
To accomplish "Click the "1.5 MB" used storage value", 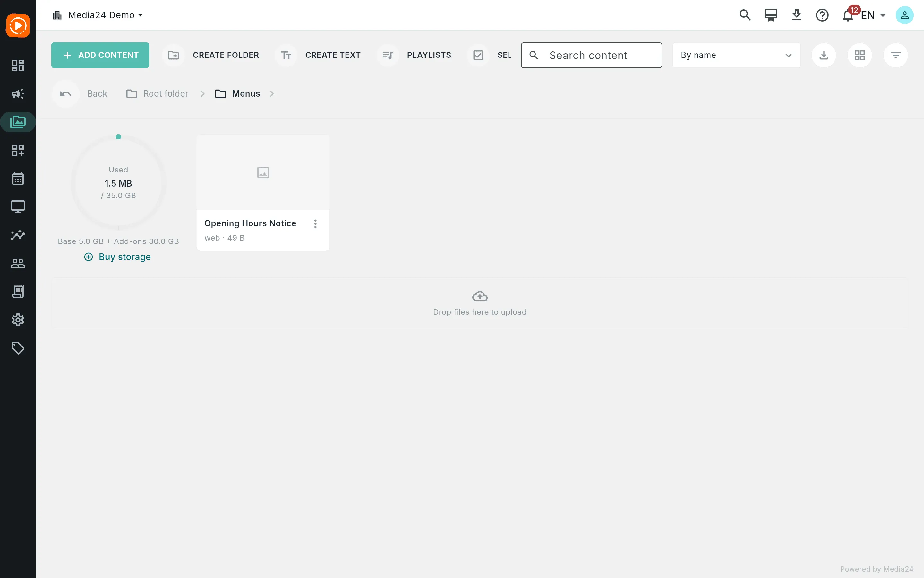I will [118, 183].
